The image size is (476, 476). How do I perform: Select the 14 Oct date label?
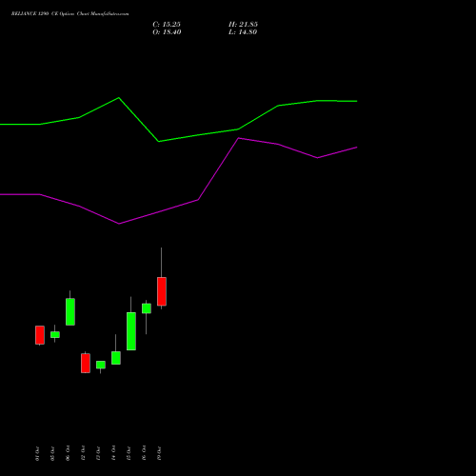113,453
